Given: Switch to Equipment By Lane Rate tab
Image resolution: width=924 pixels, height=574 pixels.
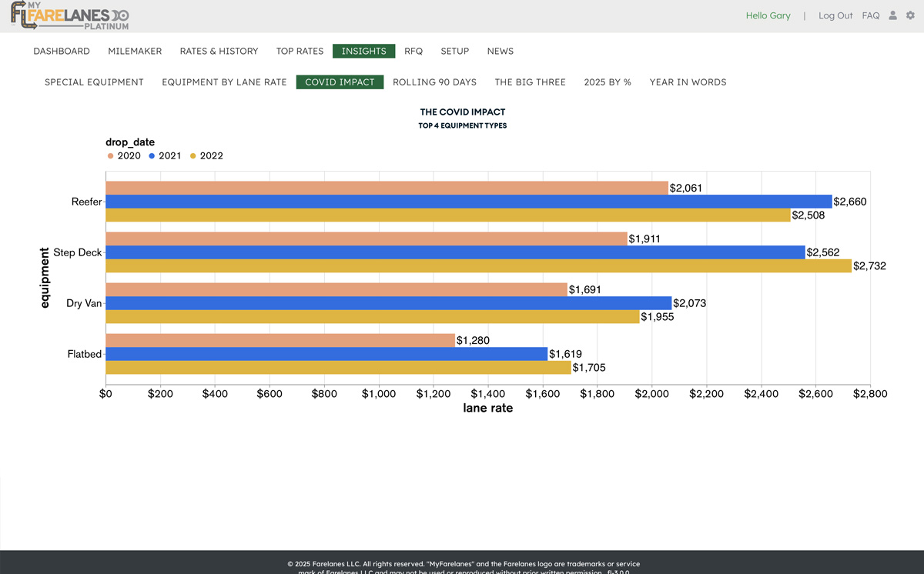Looking at the screenshot, I should point(224,82).
